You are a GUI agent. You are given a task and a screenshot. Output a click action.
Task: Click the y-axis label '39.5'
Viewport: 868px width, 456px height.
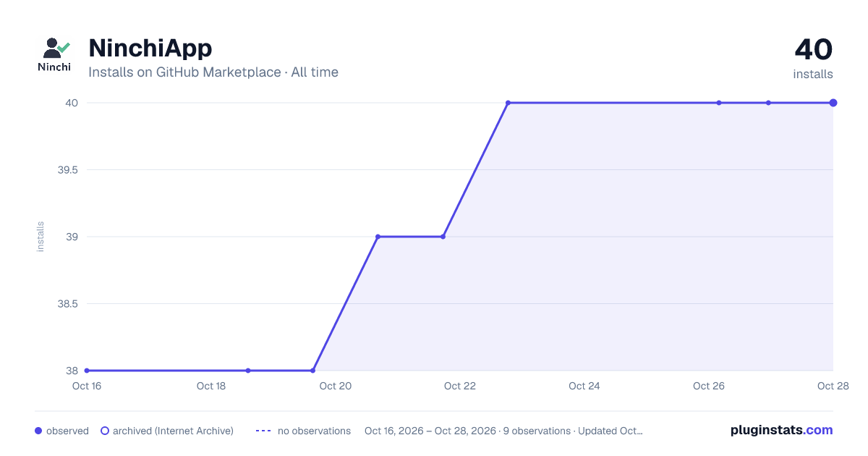click(68, 170)
